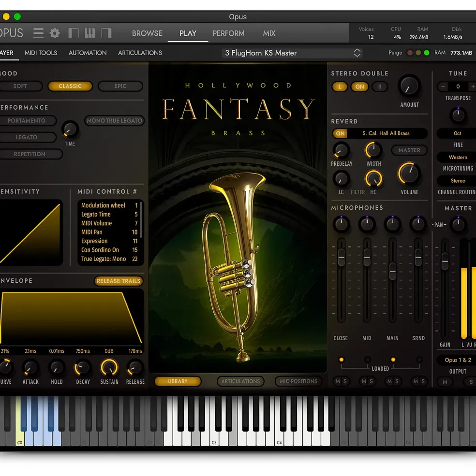This screenshot has height=476, width=476.
Task: Toggle Portamento performance mode
Action: [x=27, y=121]
